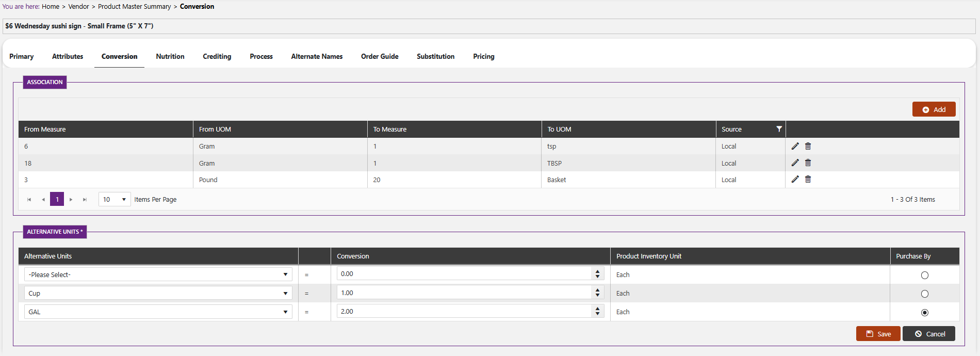Increase the Cup conversion value with spinner
The image size is (980, 356).
597,290
